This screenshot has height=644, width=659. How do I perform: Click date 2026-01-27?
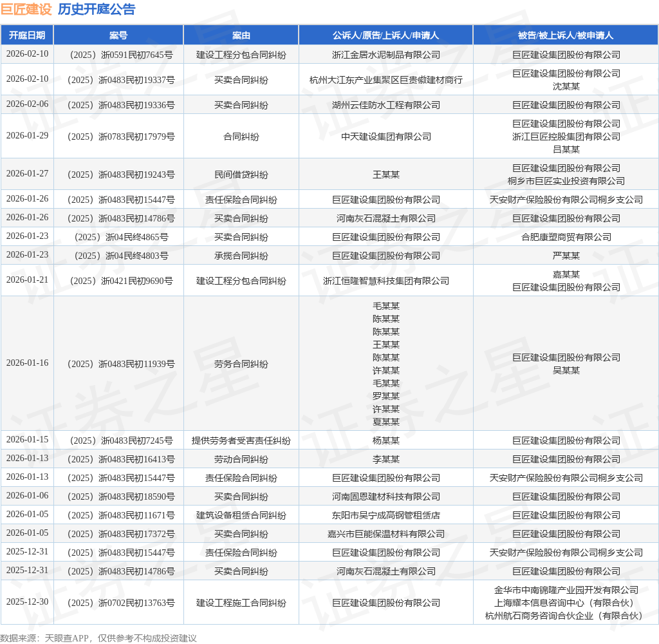coord(27,173)
